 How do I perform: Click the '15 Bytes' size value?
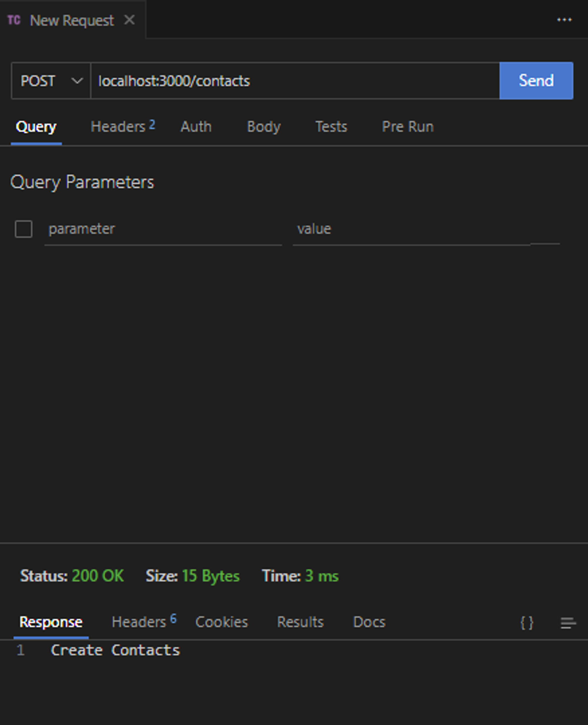[x=211, y=576]
